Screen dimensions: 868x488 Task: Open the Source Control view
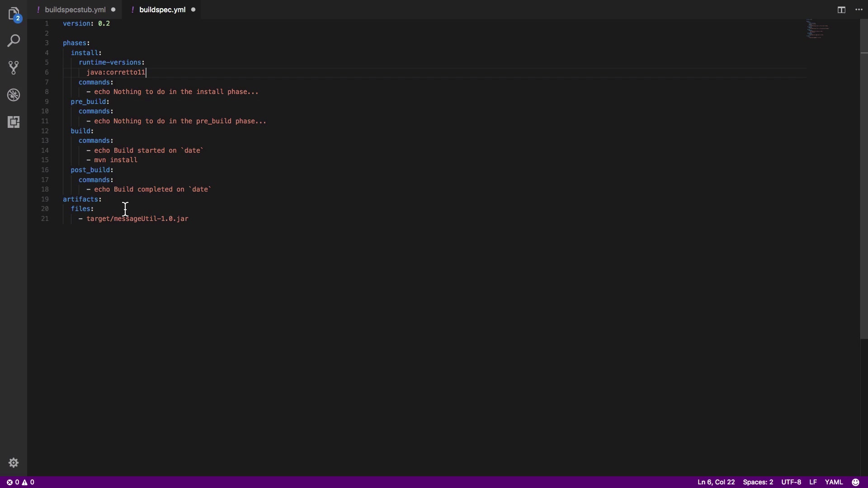(x=14, y=68)
